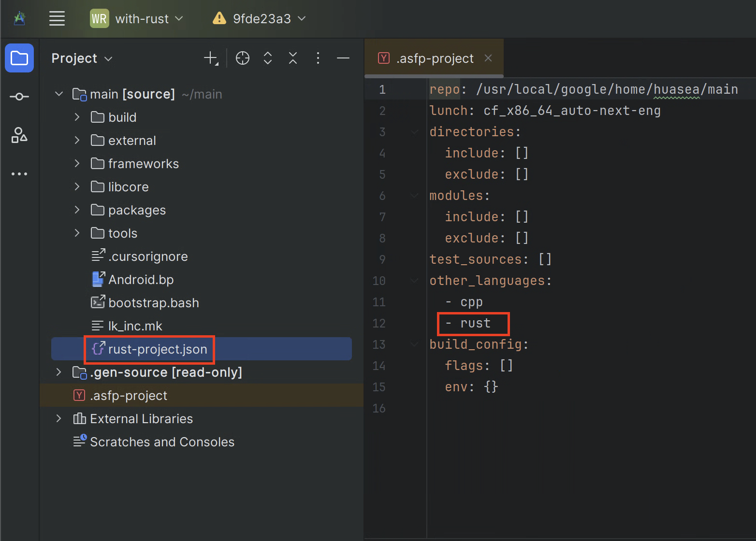Expand the frameworks folder

[76, 163]
